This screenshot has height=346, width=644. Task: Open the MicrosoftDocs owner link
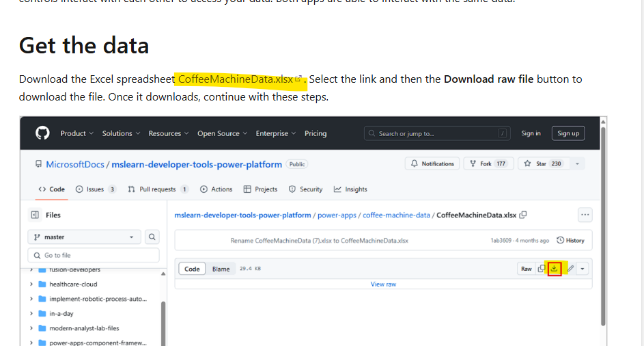(74, 164)
